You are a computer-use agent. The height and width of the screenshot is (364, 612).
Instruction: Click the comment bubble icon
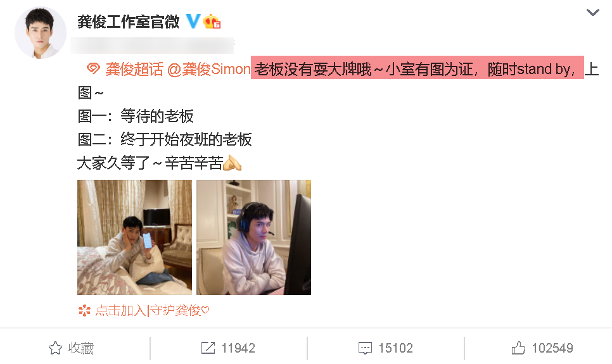pos(365,348)
